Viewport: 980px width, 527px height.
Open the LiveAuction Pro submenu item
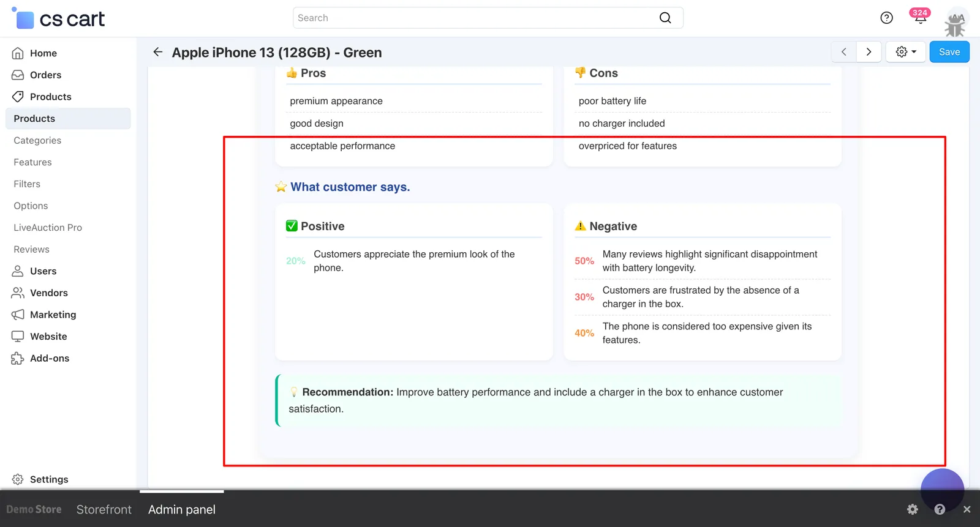pos(48,228)
